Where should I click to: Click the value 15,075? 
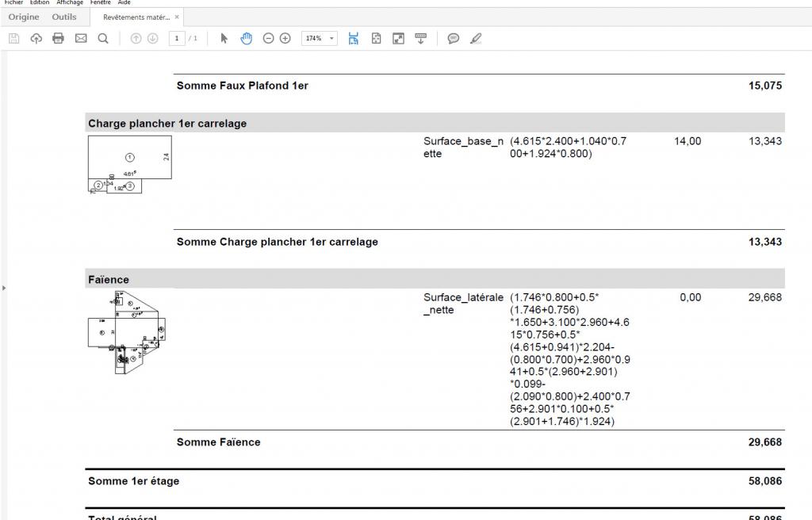765,86
